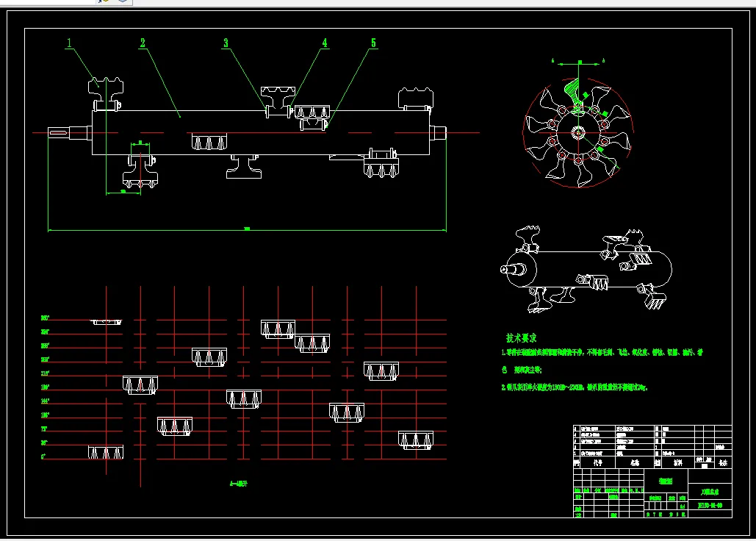The image size is (756, 541).
Task: Click the 备注 header cell in parts list
Action: click(x=723, y=462)
